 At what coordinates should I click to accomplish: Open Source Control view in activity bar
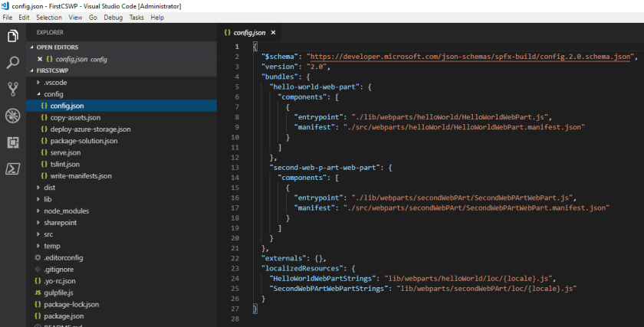(x=12, y=89)
